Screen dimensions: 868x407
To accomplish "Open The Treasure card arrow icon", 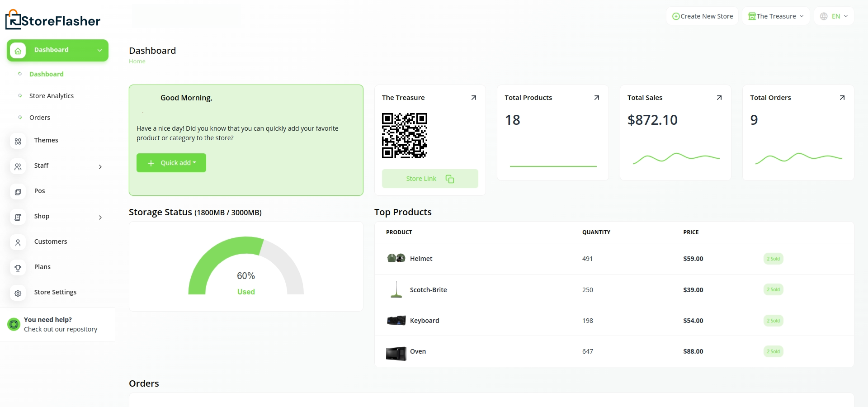I will [473, 98].
